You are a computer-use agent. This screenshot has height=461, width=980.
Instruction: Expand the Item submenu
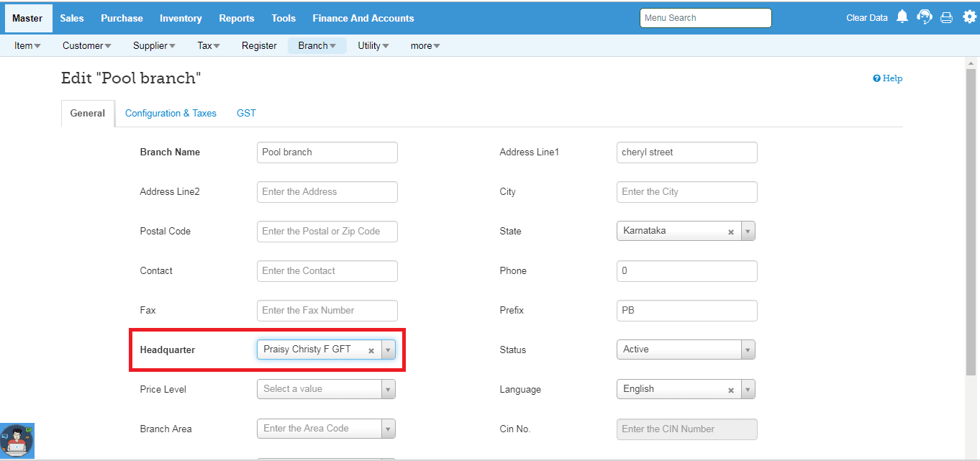(x=27, y=46)
